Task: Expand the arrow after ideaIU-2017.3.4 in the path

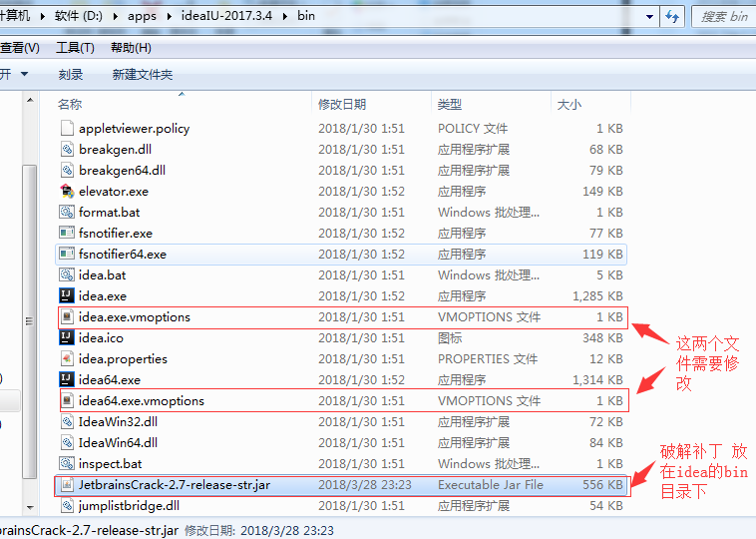Action: click(285, 16)
